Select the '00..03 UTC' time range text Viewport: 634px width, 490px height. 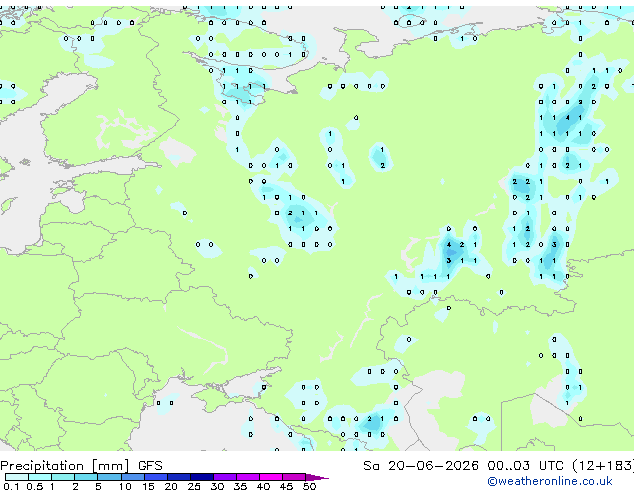[x=525, y=466]
